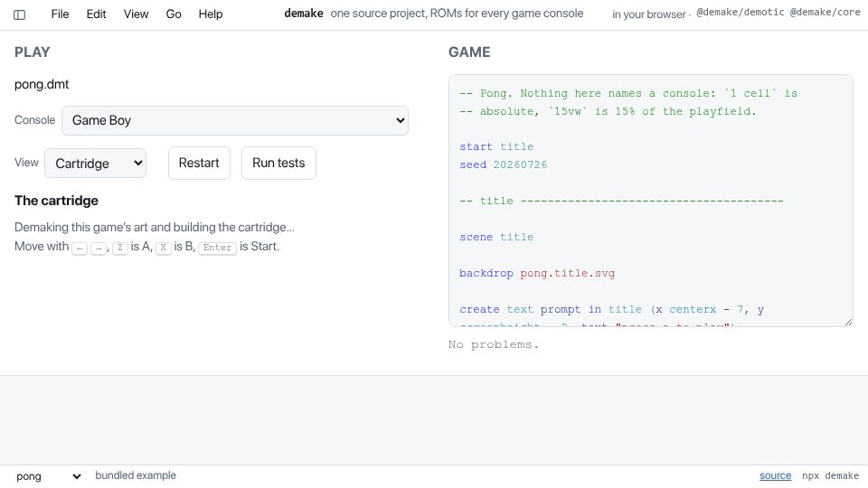Viewport: 868px width, 488px height.
Task: Open the Edit menu
Action: tap(97, 14)
